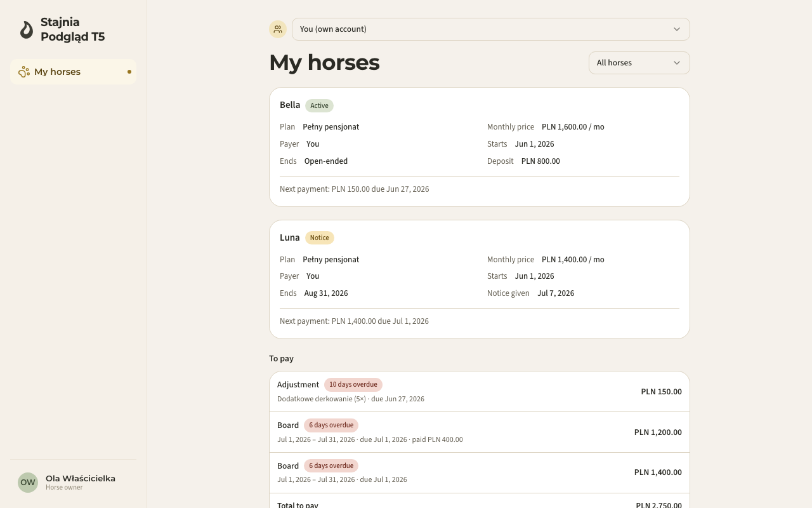Click the Notice badge on Luna
Image resolution: width=812 pixels, height=508 pixels.
[320, 237]
